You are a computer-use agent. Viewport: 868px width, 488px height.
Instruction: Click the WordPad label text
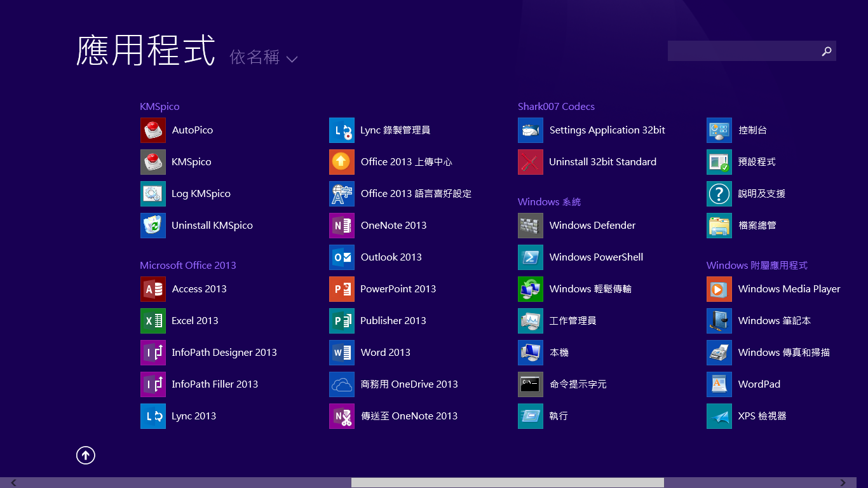(x=759, y=384)
